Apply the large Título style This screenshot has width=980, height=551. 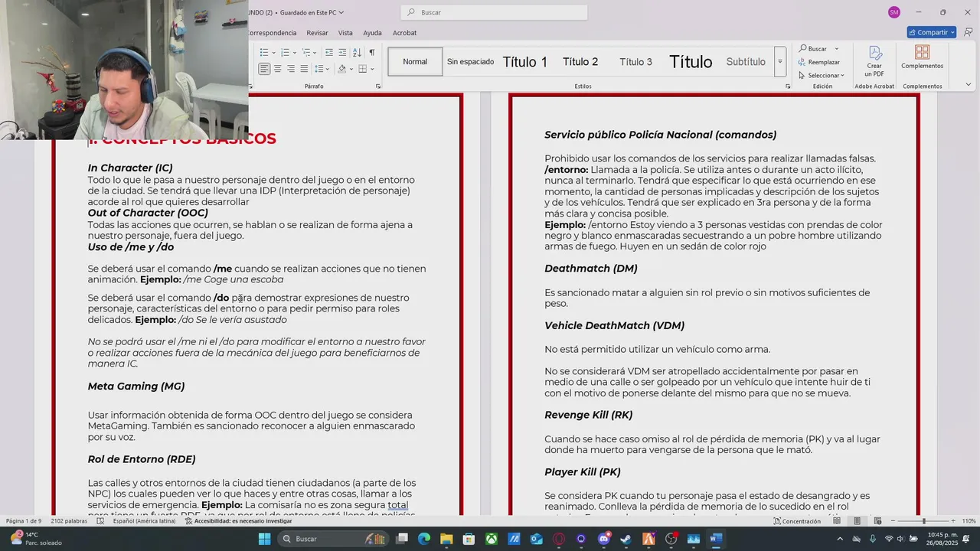691,62
